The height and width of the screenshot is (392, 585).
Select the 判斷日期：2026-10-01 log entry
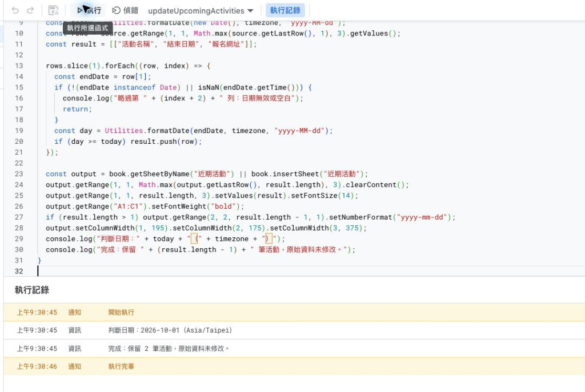(294, 330)
